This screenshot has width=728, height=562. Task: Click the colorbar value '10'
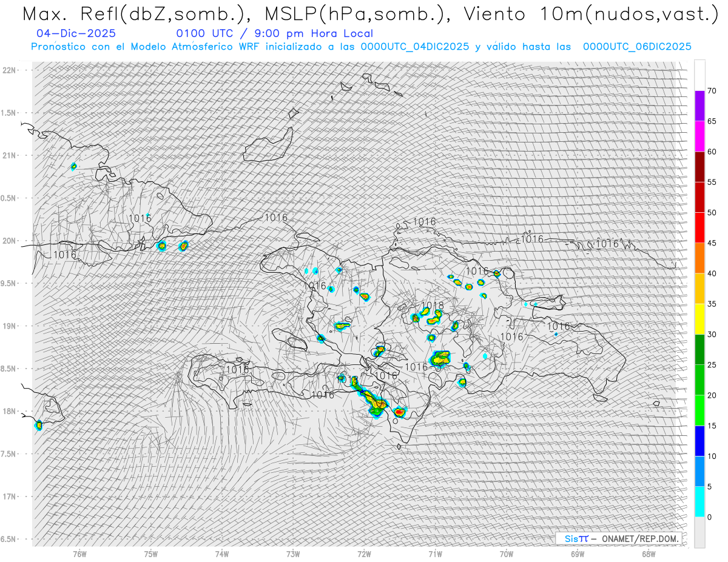click(712, 456)
